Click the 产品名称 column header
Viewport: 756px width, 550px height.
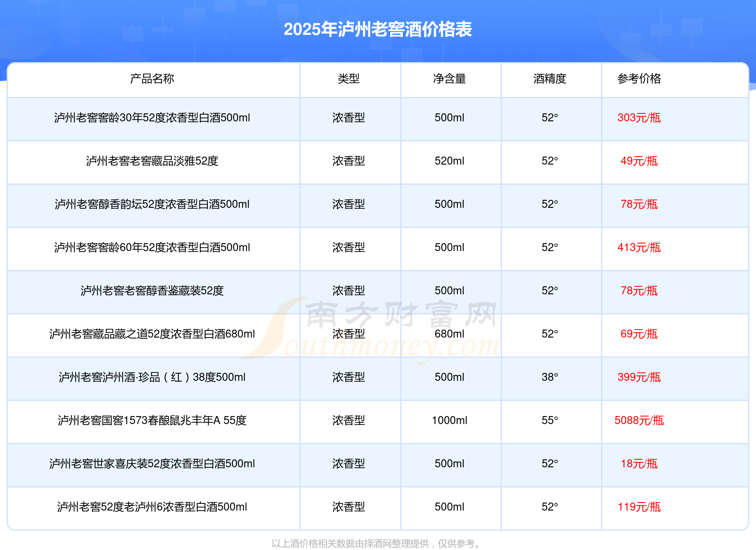[x=152, y=79]
